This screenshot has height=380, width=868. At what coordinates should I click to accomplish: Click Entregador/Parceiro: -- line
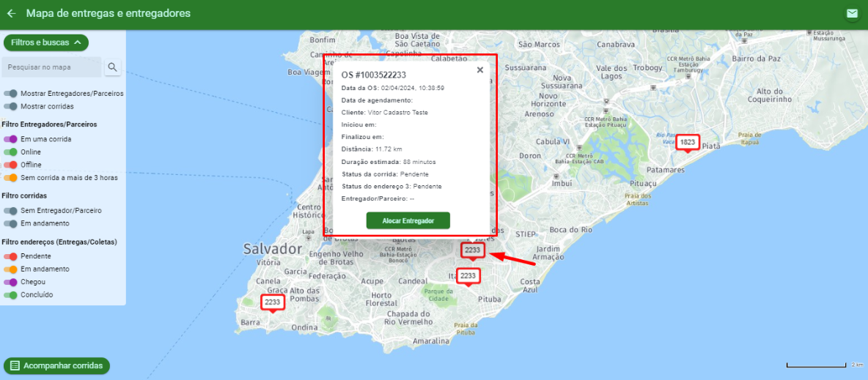378,198
